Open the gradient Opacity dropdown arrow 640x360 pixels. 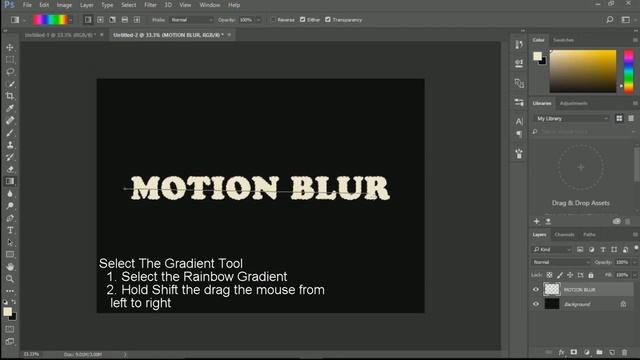click(x=258, y=20)
